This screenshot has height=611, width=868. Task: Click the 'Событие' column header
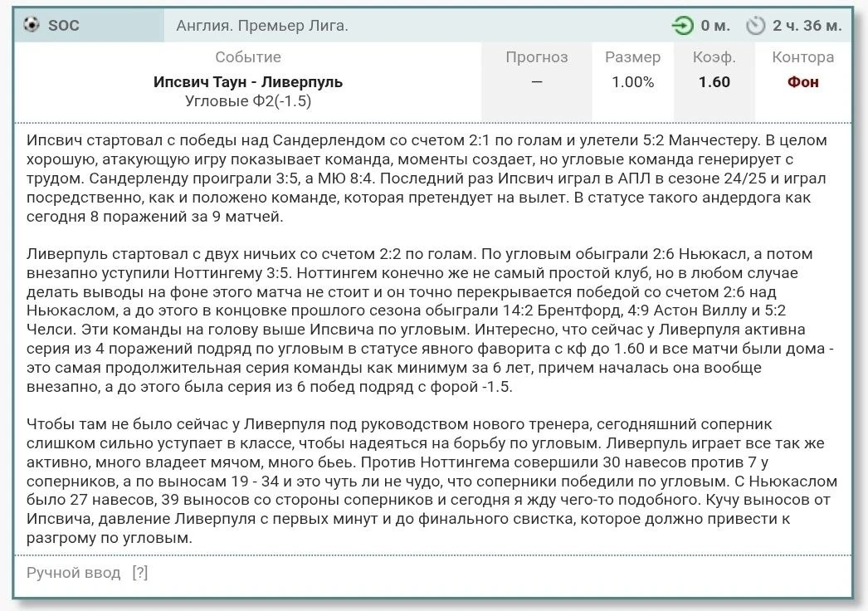click(248, 57)
